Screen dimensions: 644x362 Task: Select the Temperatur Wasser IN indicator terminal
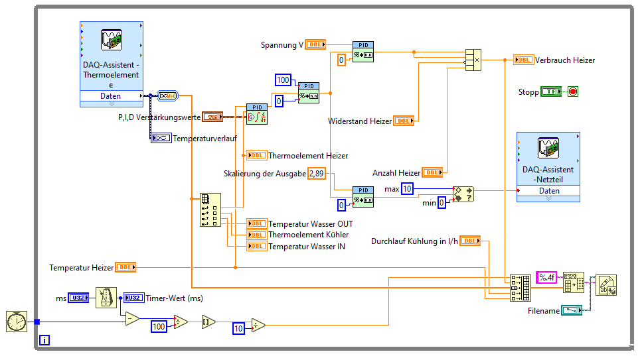click(257, 247)
